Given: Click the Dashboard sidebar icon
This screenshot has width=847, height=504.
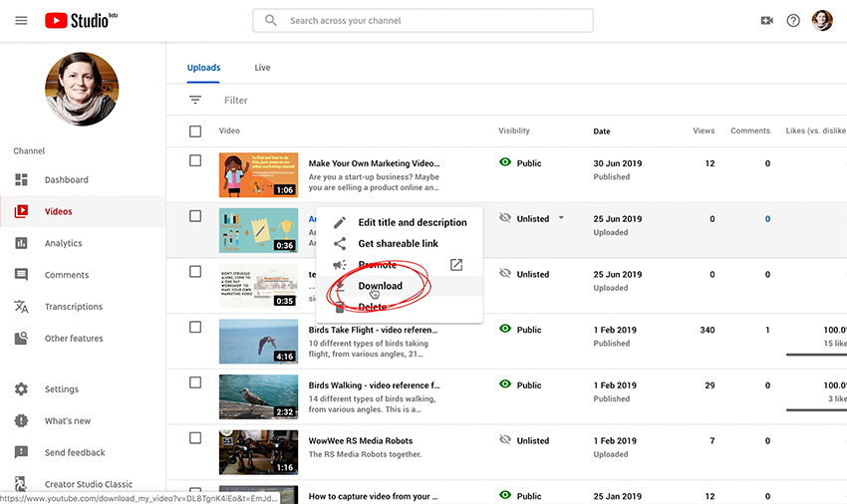Looking at the screenshot, I should [x=21, y=180].
